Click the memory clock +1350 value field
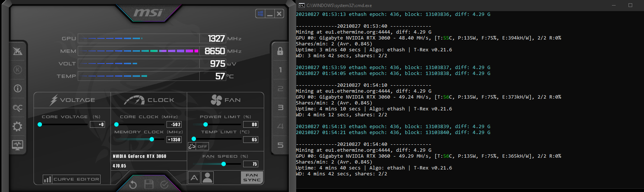The width and height of the screenshot is (644, 192). (x=174, y=140)
